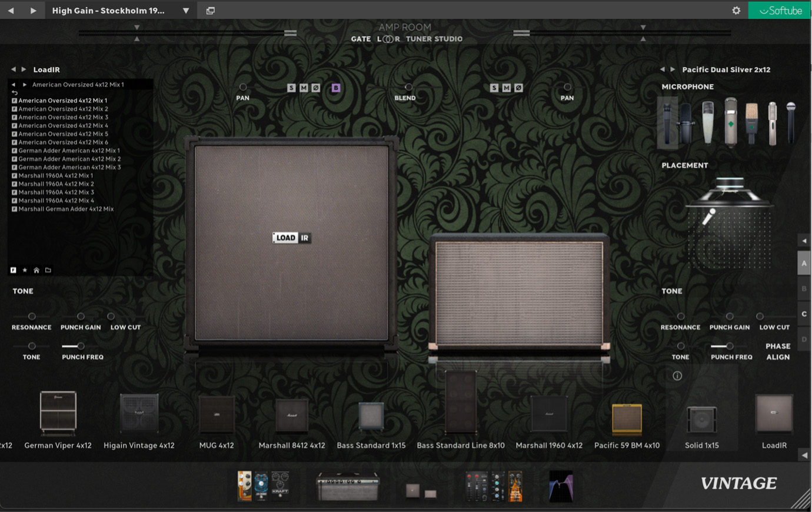Image resolution: width=812 pixels, height=512 pixels.
Task: Toggle the purple B button
Action: 336,88
